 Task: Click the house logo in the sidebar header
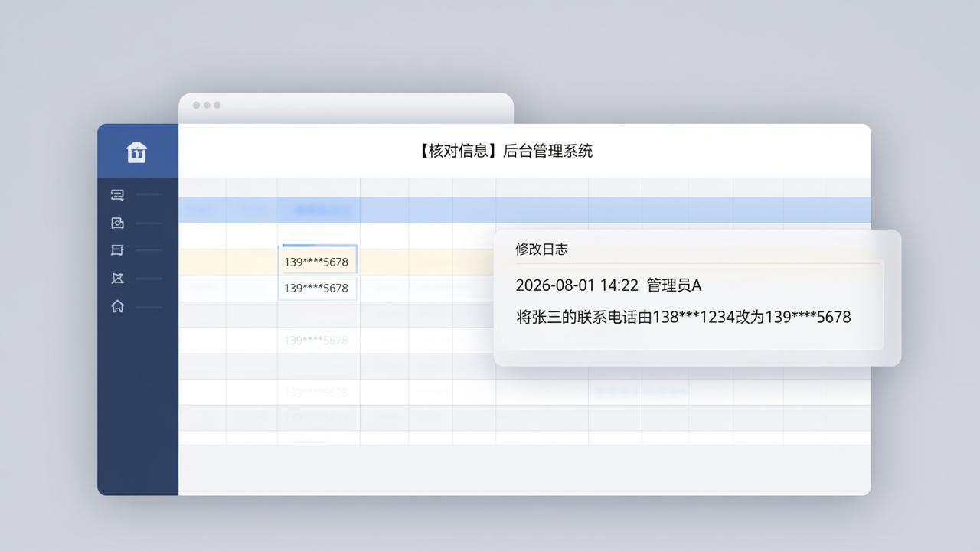coord(136,152)
